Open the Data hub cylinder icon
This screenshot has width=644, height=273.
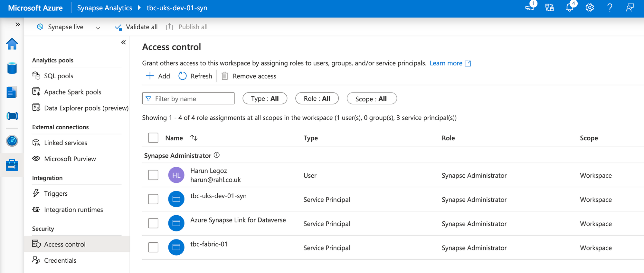point(12,68)
